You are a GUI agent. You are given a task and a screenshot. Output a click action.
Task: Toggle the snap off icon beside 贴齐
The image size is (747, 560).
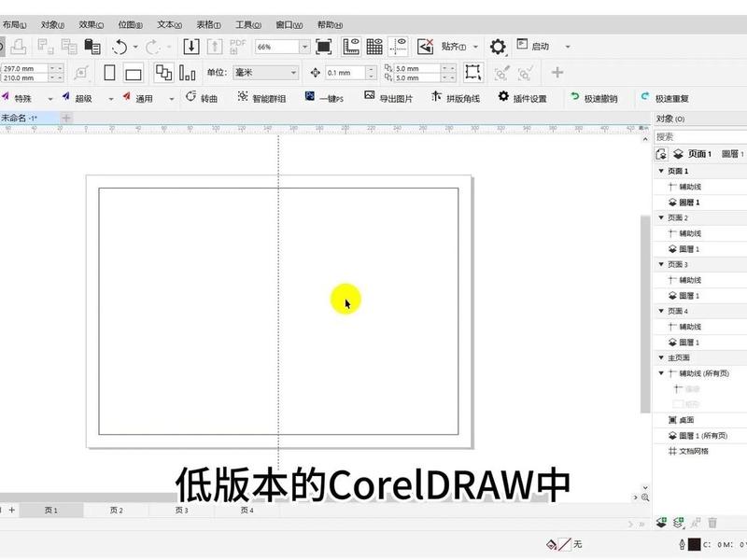[425, 46]
